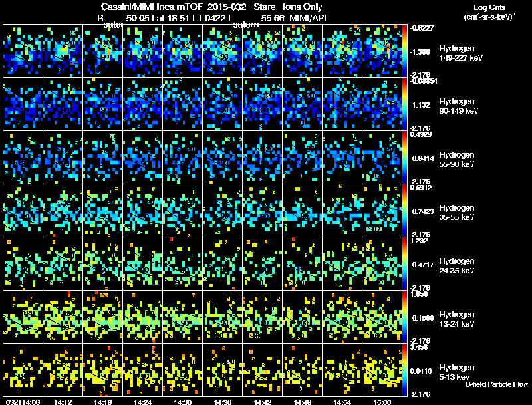The width and height of the screenshot is (532, 405).
Task: Click the '-0.6227' color scale maximum
Action: 422,28
